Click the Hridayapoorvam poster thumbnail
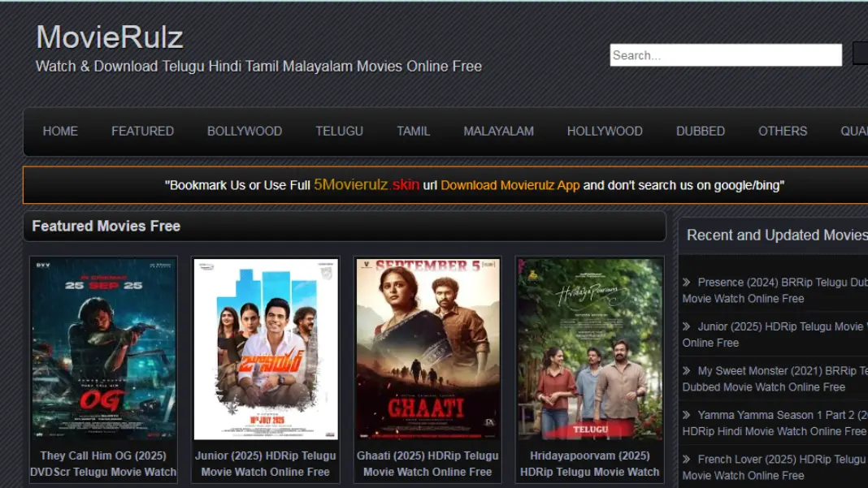The height and width of the screenshot is (488, 868). click(x=590, y=349)
